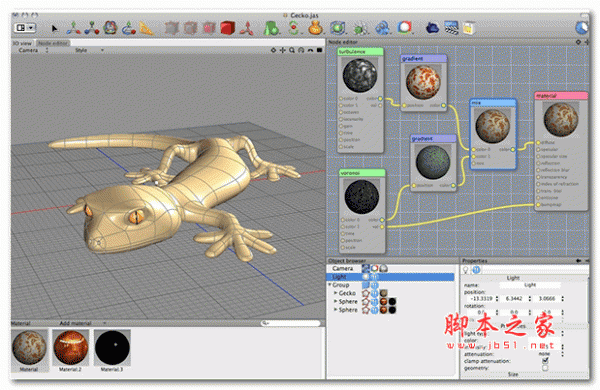The height and width of the screenshot is (390, 600).
Task: Open the Style dropdown in 3D view
Action: pyautogui.click(x=89, y=50)
